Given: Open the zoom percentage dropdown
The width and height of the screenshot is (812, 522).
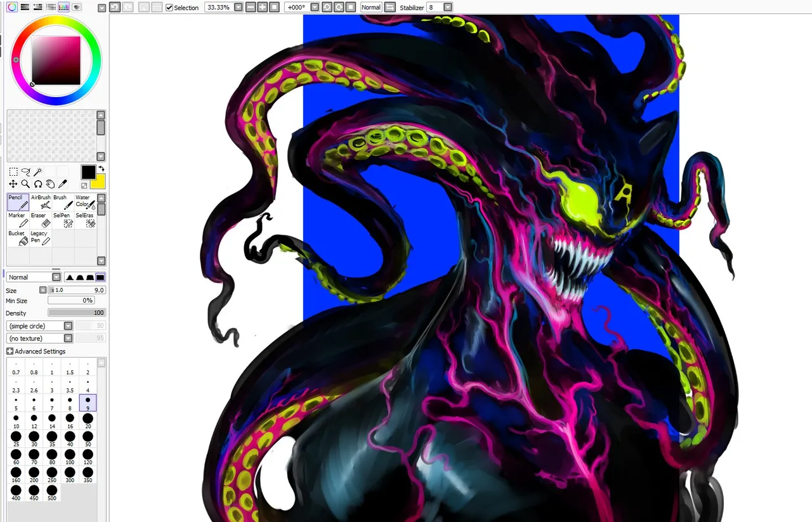Looking at the screenshot, I should pyautogui.click(x=238, y=7).
